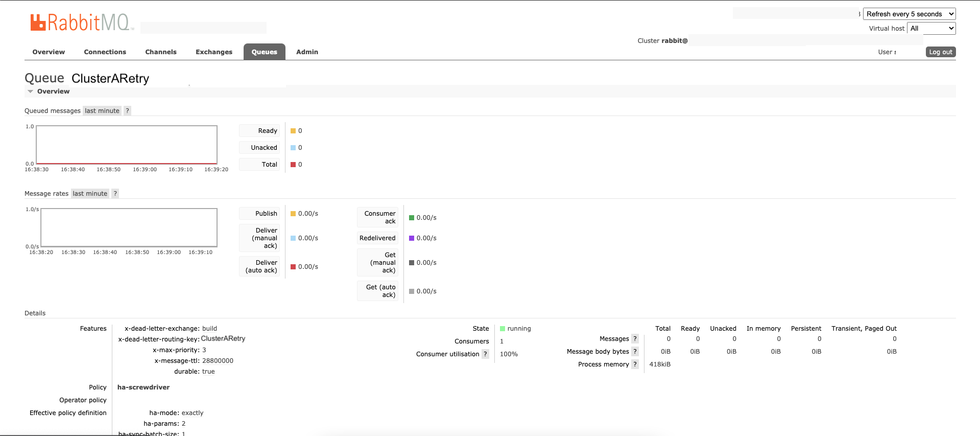
Task: Click the Deliver (manual ack) label
Action: point(260,238)
